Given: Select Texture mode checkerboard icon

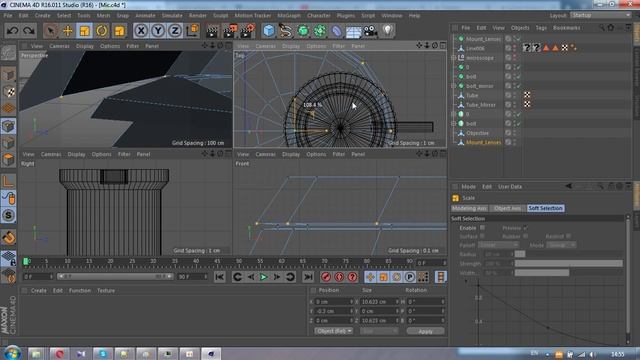Looking at the screenshot, I should 9,91.
